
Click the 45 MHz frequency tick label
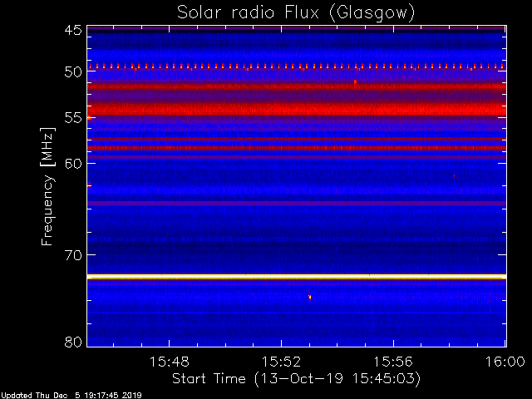[73, 30]
